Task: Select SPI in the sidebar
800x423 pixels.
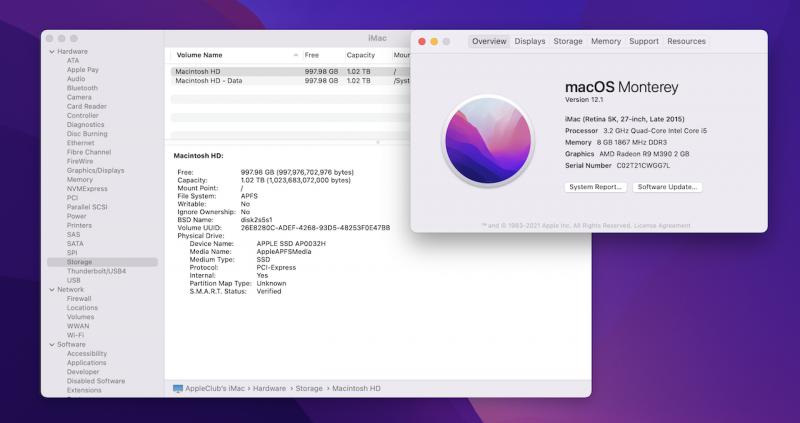Action: click(x=72, y=253)
